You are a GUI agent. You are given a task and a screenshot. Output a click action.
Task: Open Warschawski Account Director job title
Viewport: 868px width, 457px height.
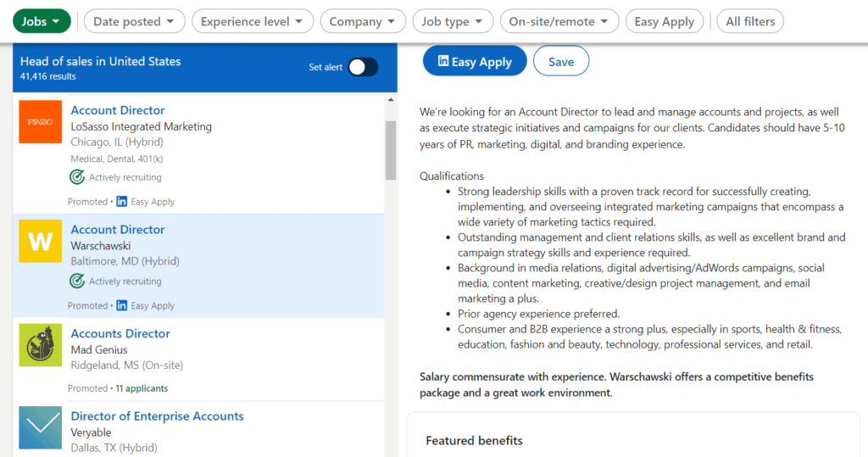pos(117,229)
